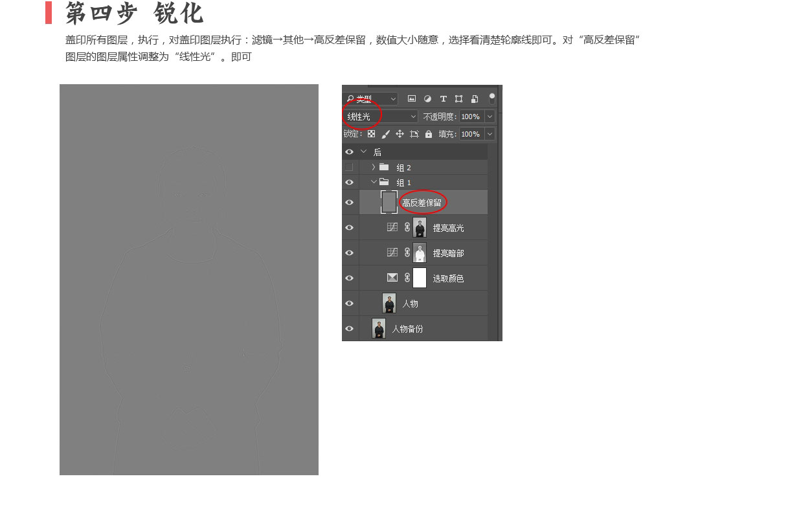
Task: Collapse the 后 group chevron
Action: (x=363, y=151)
